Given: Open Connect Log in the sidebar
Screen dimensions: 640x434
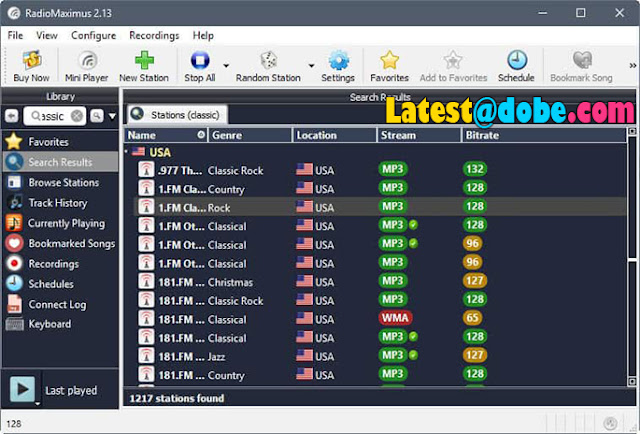Looking at the screenshot, I should click(x=60, y=304).
